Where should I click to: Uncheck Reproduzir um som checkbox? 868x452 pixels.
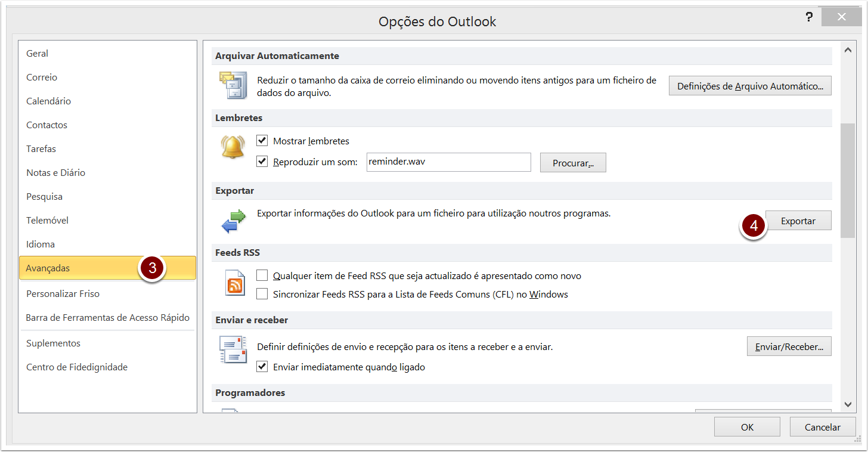pos(262,161)
